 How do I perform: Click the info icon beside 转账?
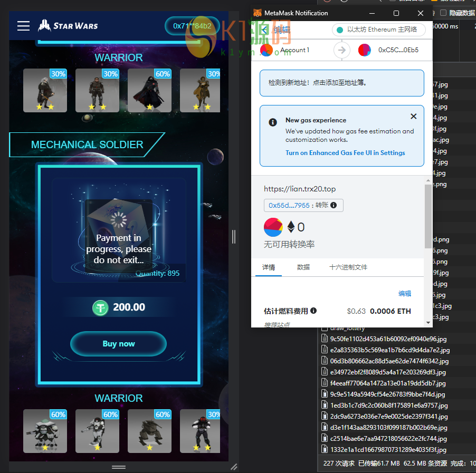[334, 205]
